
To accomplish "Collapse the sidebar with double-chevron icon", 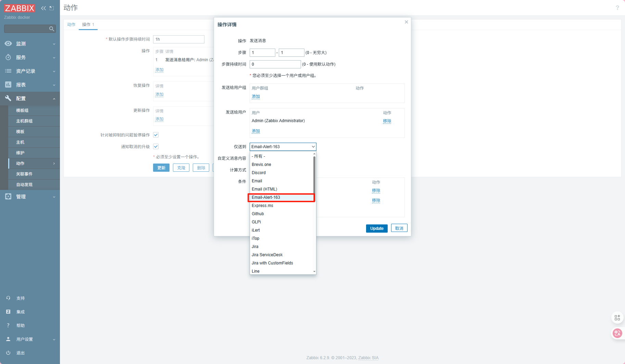I will click(43, 8).
